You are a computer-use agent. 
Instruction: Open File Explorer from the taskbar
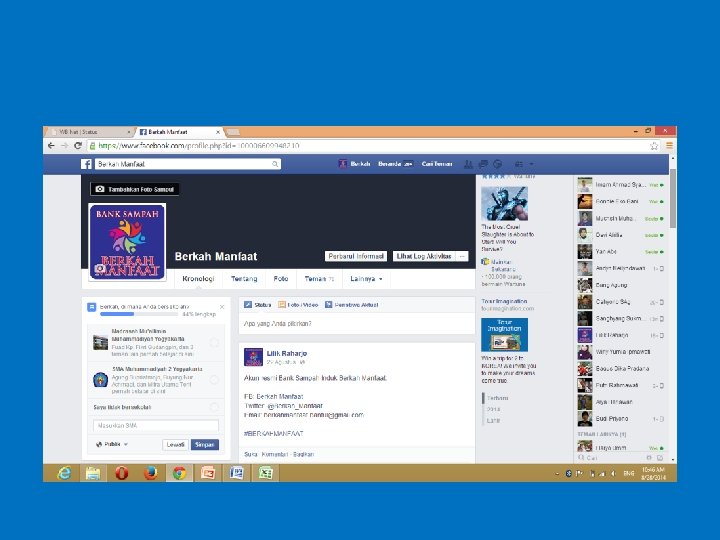click(93, 473)
